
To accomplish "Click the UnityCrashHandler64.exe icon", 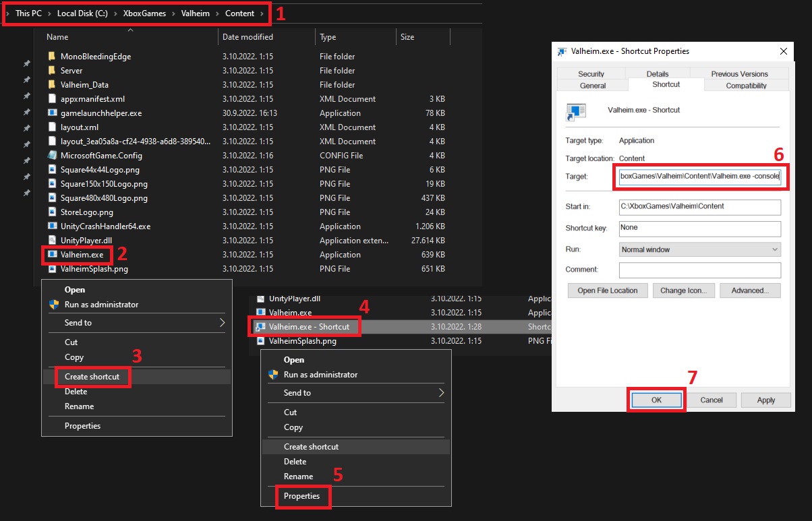I will click(53, 226).
